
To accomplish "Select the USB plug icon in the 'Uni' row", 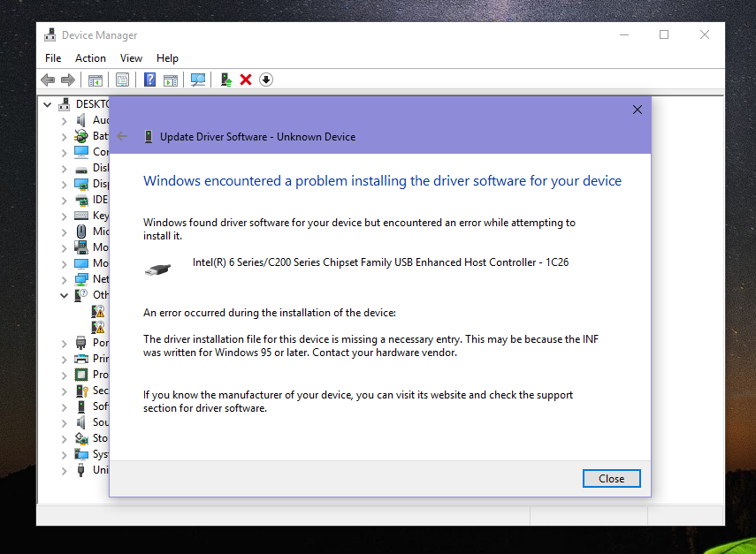I will tap(81, 470).
